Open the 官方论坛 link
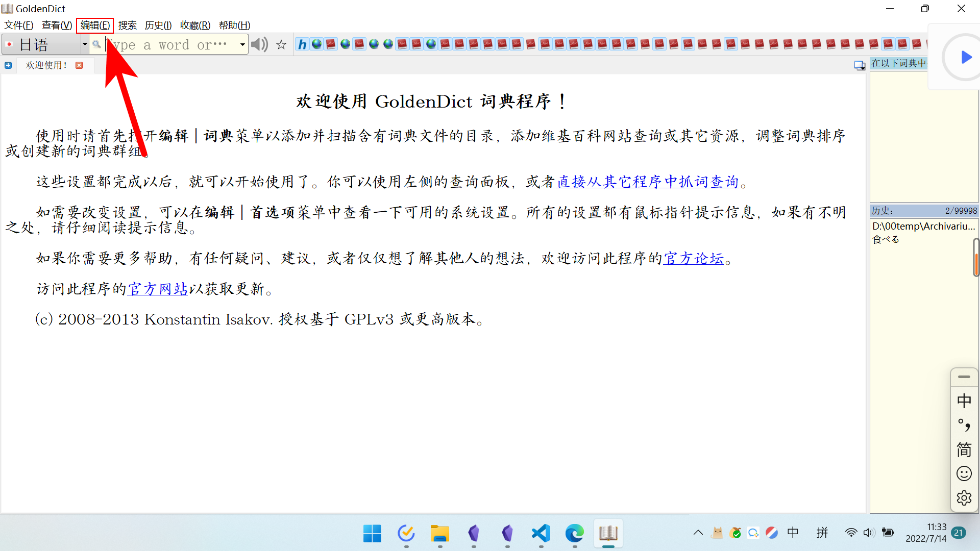Screen dimensions: 980x551 tap(694, 259)
